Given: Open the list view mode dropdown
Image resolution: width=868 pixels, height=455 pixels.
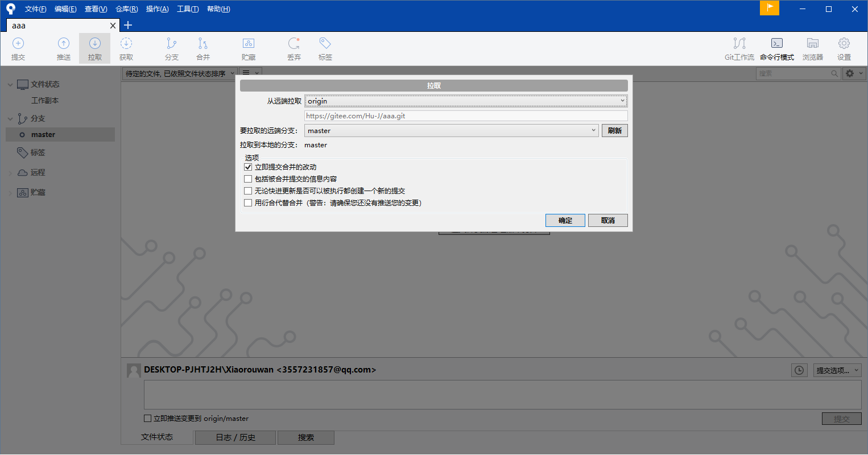Looking at the screenshot, I should tap(250, 73).
